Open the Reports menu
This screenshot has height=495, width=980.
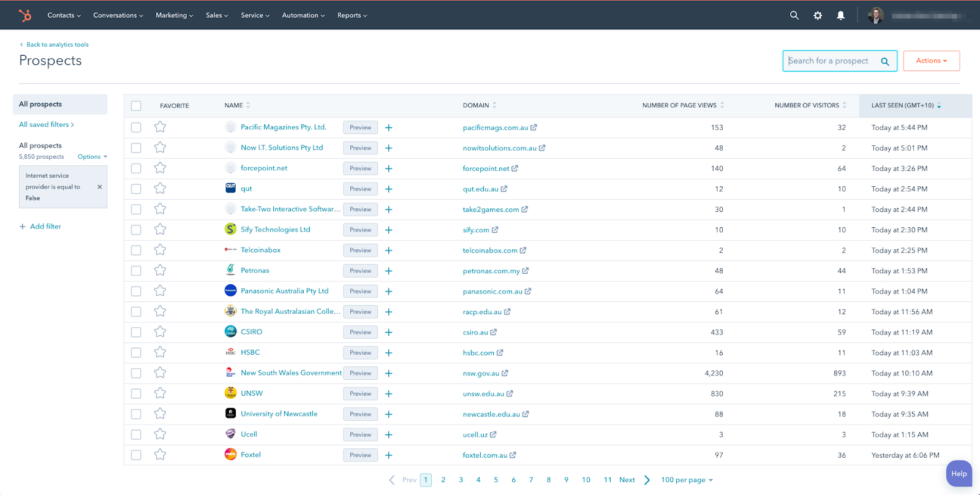[x=352, y=15]
